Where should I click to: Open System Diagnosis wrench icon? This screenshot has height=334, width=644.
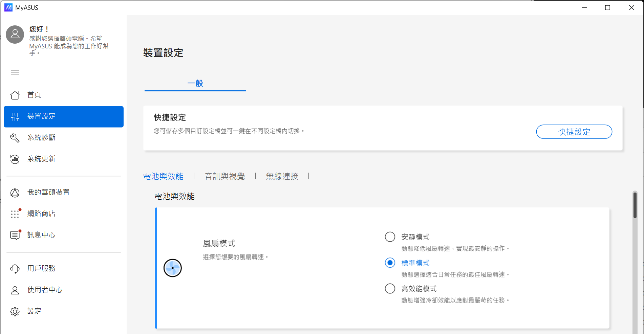point(15,138)
